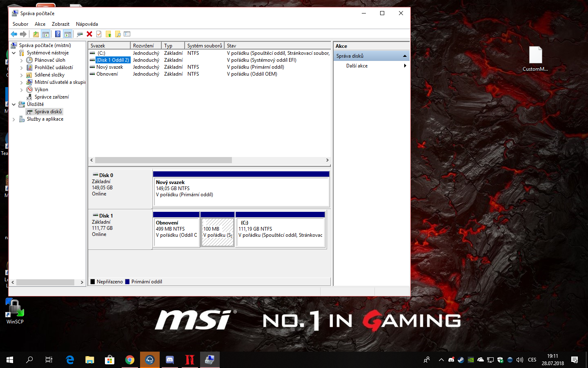Click the yellow page with green arrow icon
Screen dimensions: 588x368
tap(109, 34)
